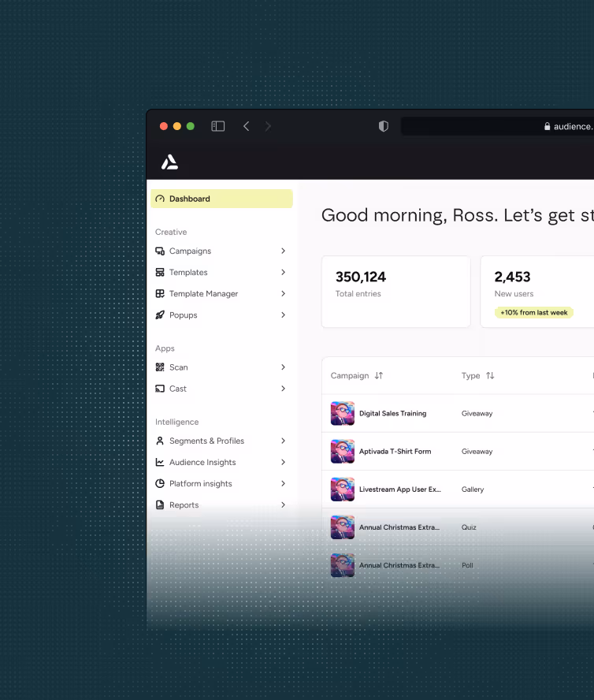Screen dimensions: 594x700
Task: Go back with browser back arrow
Action: click(x=247, y=126)
